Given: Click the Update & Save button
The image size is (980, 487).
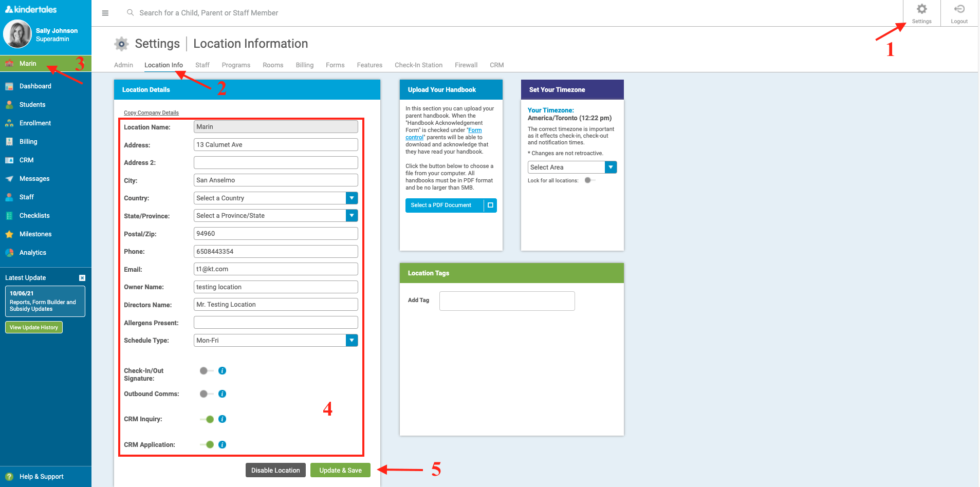Looking at the screenshot, I should coord(340,471).
